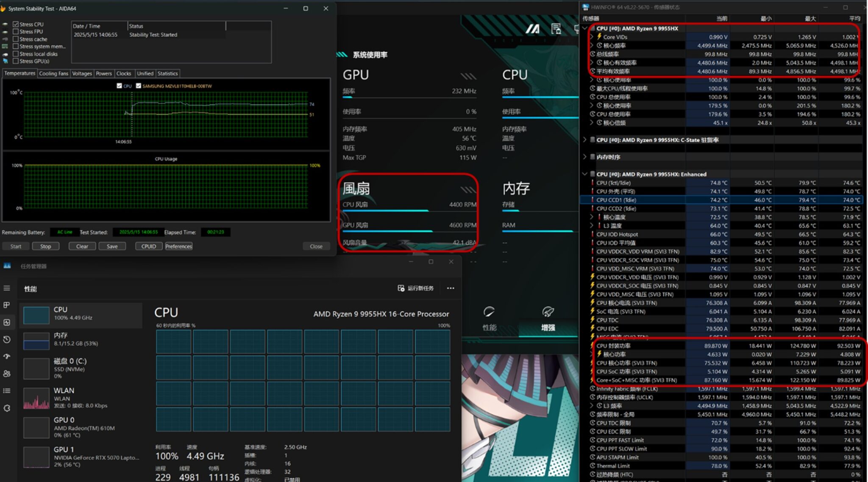Open Voltages tab
The image size is (868, 482).
pos(82,73)
